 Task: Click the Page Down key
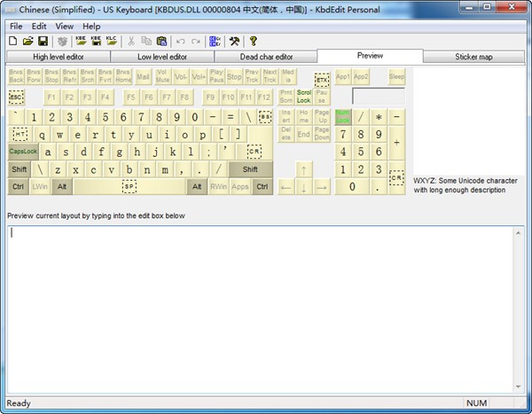[x=321, y=134]
